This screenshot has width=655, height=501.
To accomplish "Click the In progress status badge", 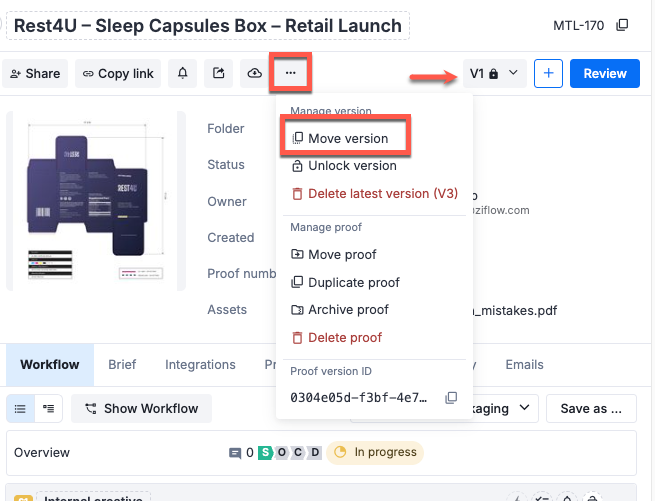I will [375, 453].
